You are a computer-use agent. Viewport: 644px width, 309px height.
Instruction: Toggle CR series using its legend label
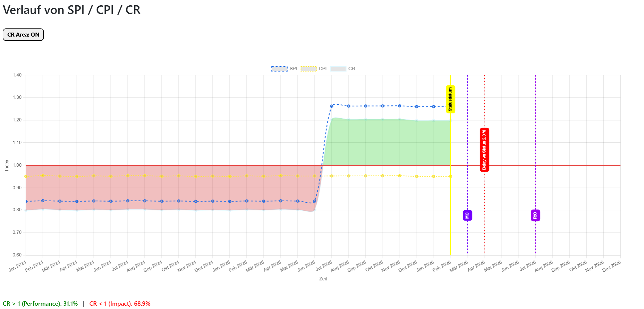tap(351, 69)
